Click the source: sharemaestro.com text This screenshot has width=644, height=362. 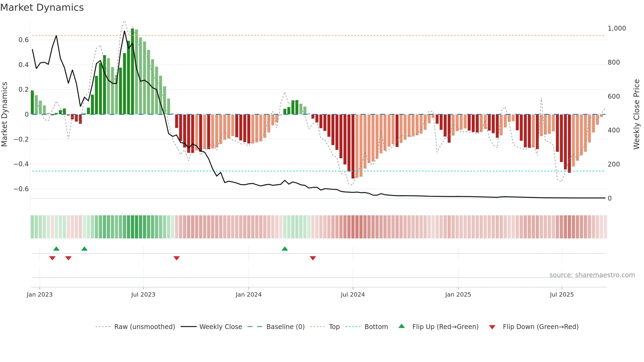click(x=592, y=275)
